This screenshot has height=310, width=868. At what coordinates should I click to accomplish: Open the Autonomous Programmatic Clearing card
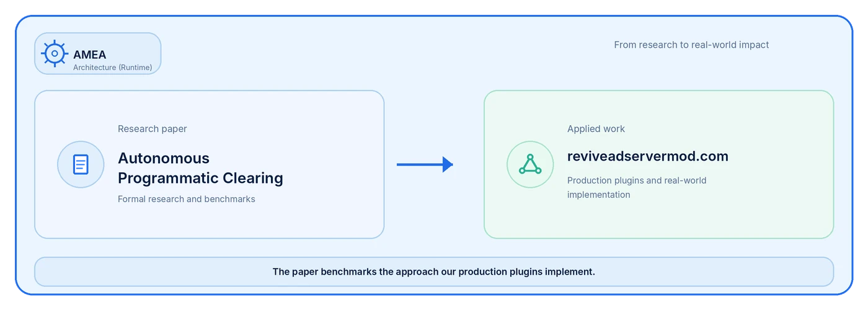[x=210, y=164]
